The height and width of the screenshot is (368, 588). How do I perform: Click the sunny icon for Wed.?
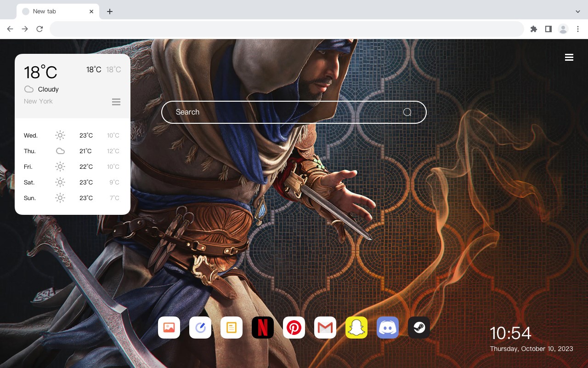[60, 135]
